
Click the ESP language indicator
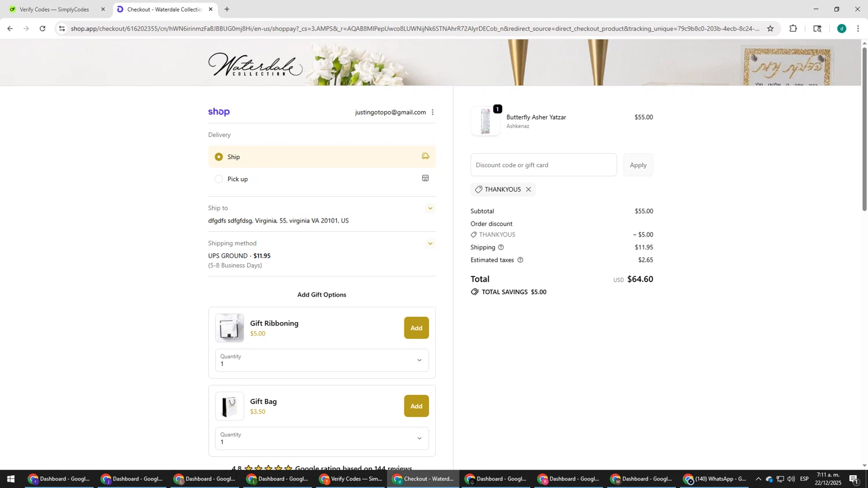pos(804,479)
